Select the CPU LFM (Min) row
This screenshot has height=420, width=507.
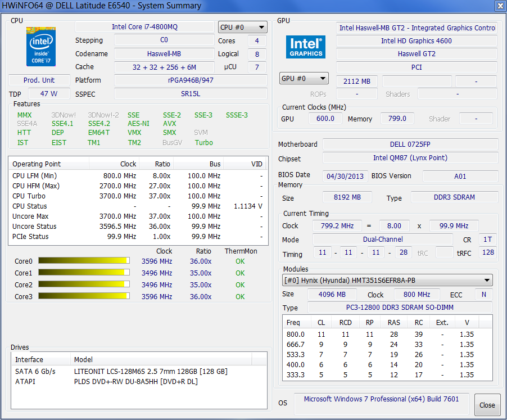tap(137, 175)
